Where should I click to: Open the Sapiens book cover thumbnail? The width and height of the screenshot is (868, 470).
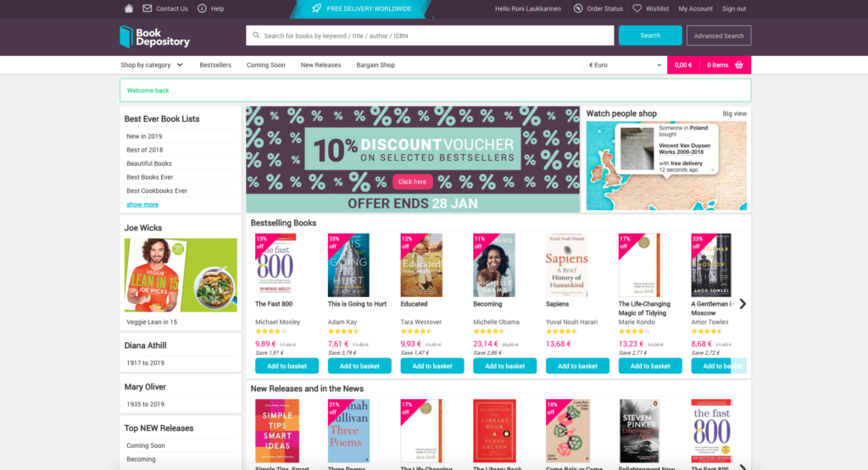567,265
